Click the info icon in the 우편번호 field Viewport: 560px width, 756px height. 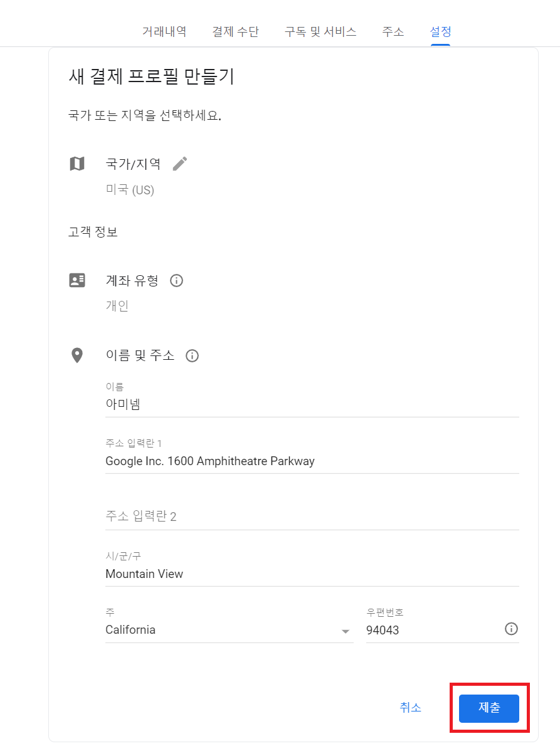coord(511,629)
